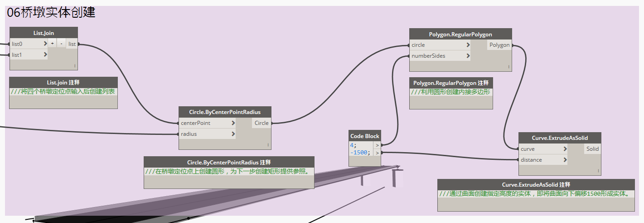Select the Polygon.RegularPolygon 注释 note header
The height and width of the screenshot is (223, 644).
coord(451,83)
